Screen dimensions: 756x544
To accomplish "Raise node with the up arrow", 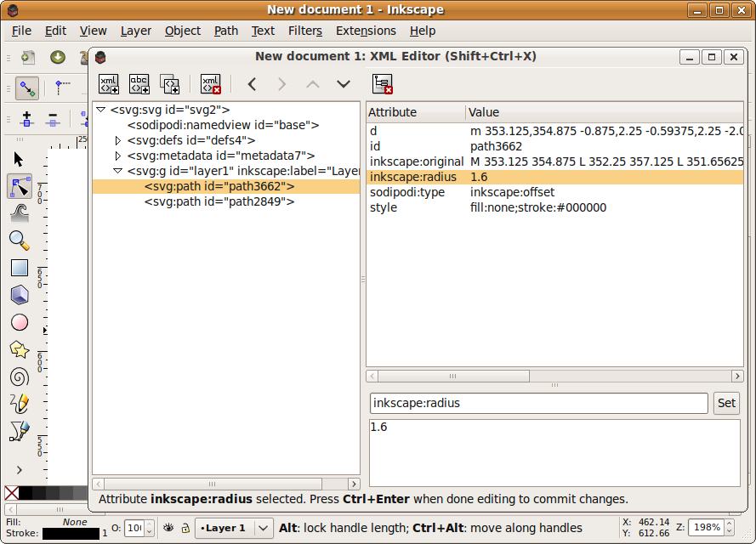I will coord(313,84).
